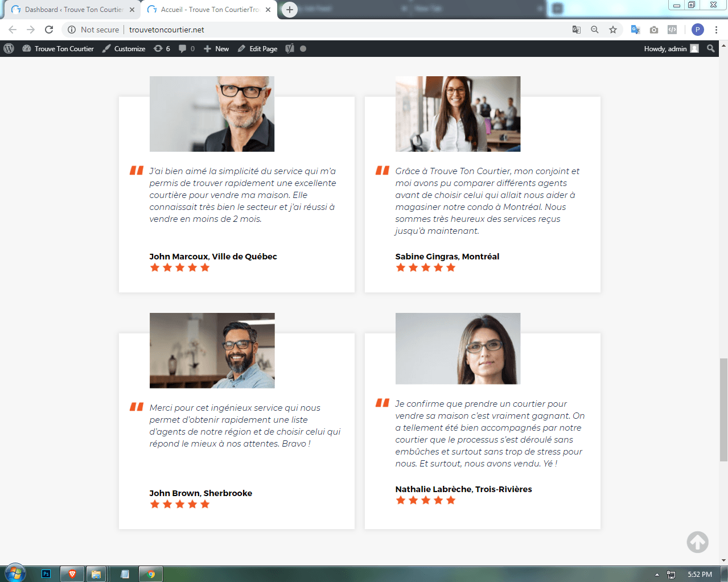Click the quote text starting "J'ai bien aimé"

pos(243,195)
